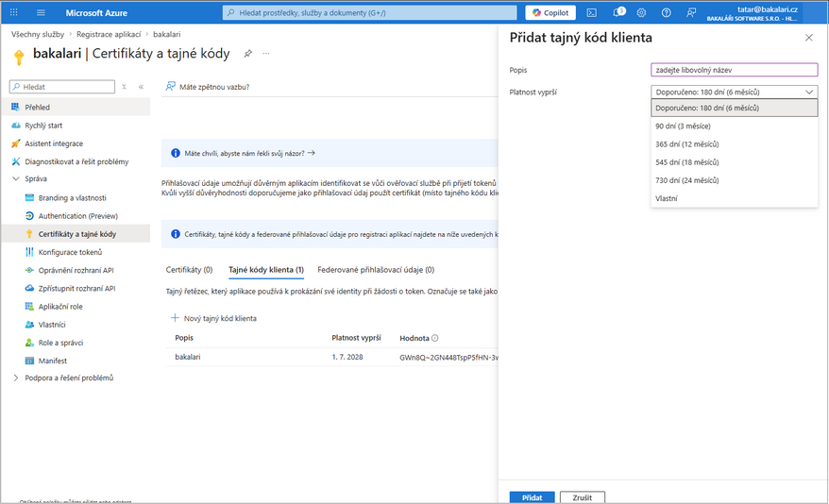The width and height of the screenshot is (829, 504).
Task: Click the Zrušit button
Action: click(x=583, y=497)
